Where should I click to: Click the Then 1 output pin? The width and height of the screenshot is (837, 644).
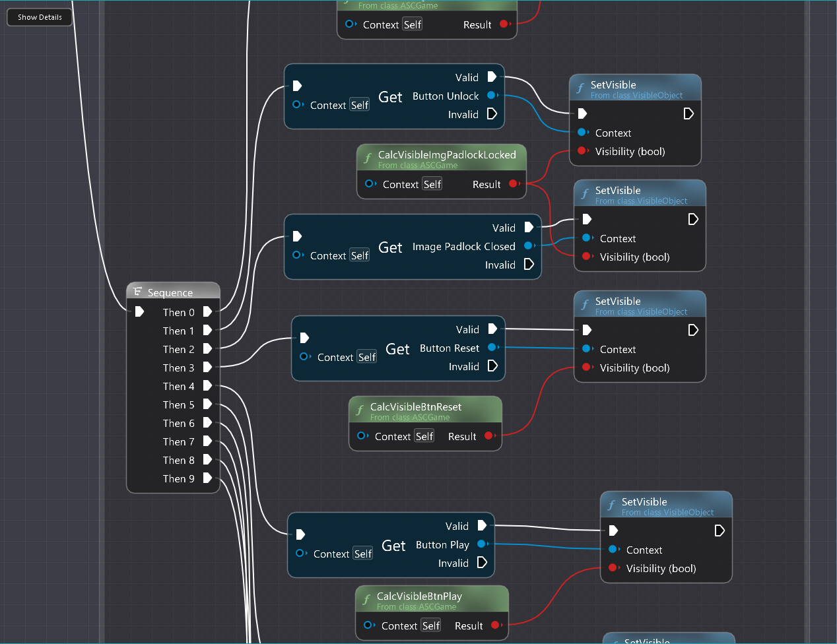point(207,330)
